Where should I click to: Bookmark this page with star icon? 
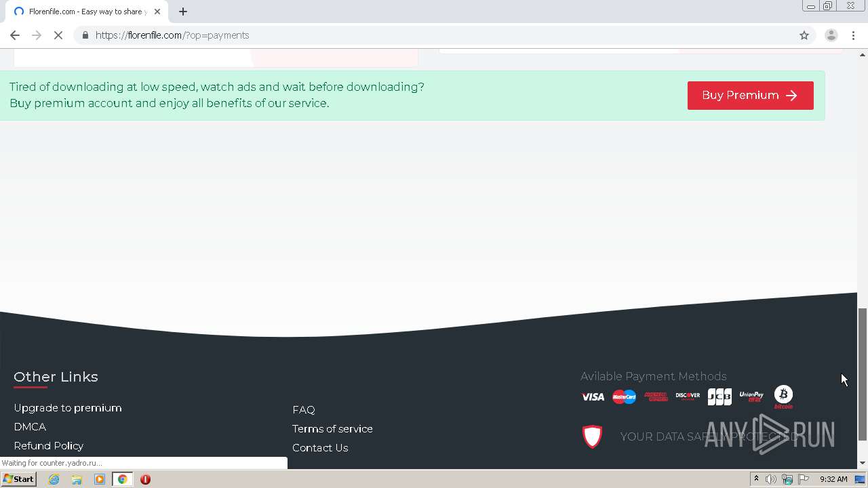(x=804, y=35)
